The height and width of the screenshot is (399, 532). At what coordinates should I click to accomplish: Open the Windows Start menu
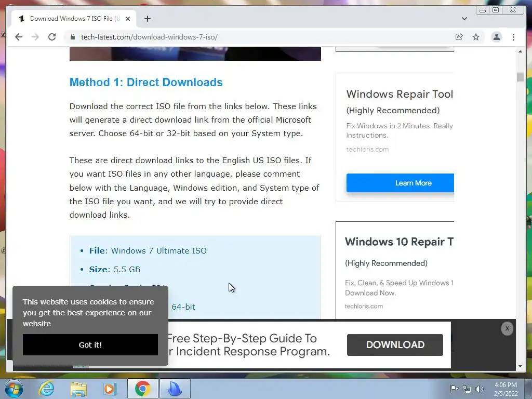[14, 389]
